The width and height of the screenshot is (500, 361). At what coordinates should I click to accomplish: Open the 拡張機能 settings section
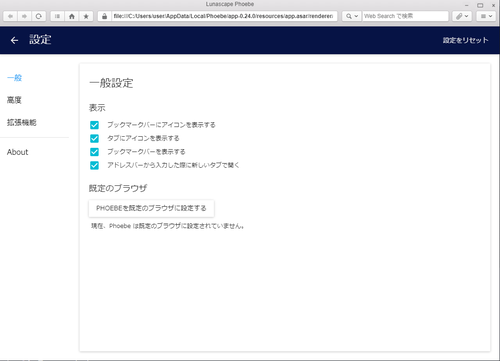point(22,122)
